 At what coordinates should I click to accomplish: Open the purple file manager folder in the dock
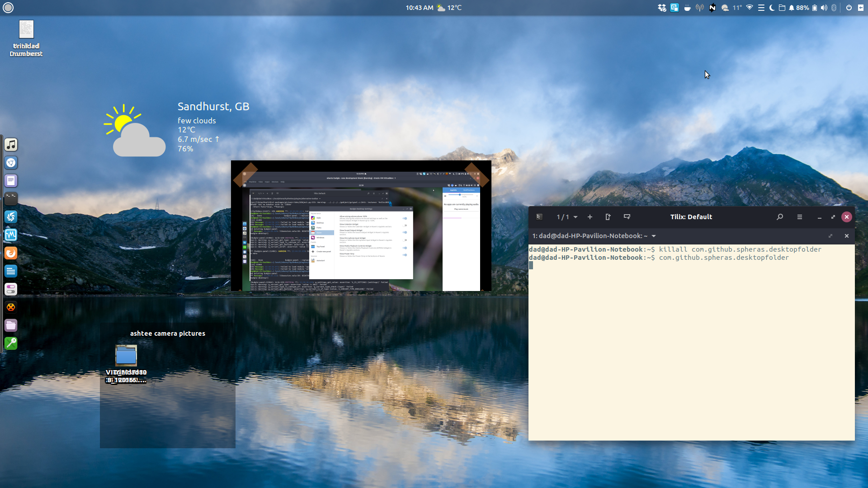point(11,325)
